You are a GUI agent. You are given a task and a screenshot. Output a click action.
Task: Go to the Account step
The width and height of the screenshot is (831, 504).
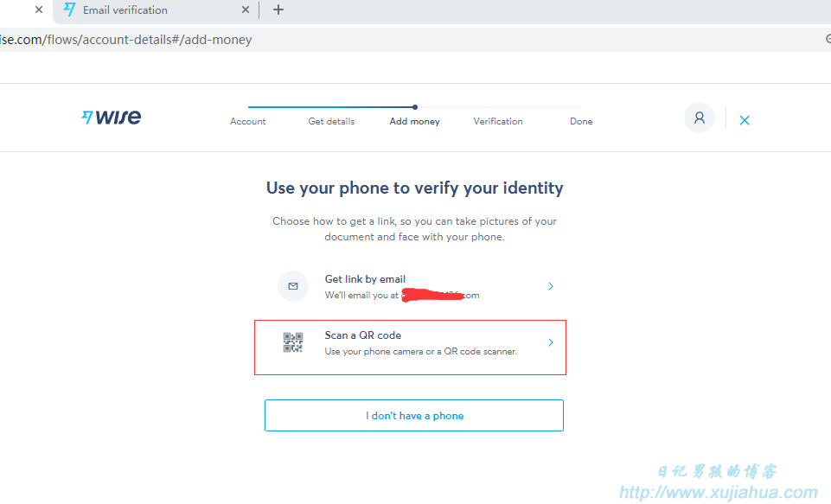[x=247, y=121]
